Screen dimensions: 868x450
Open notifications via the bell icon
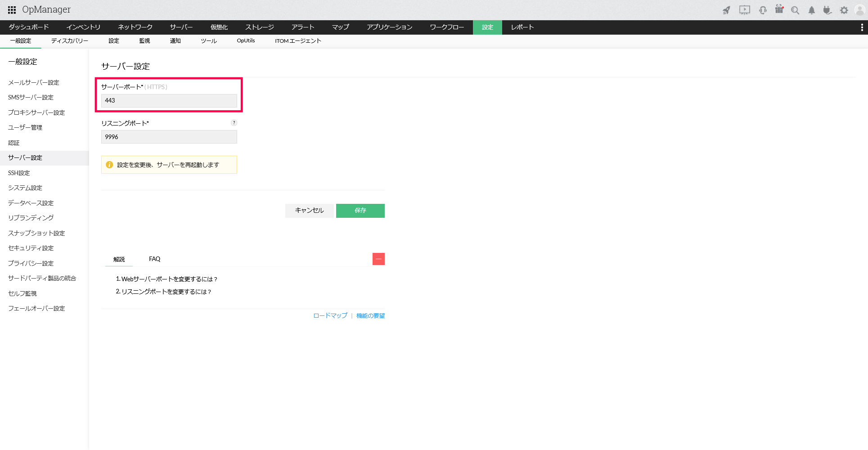point(811,10)
